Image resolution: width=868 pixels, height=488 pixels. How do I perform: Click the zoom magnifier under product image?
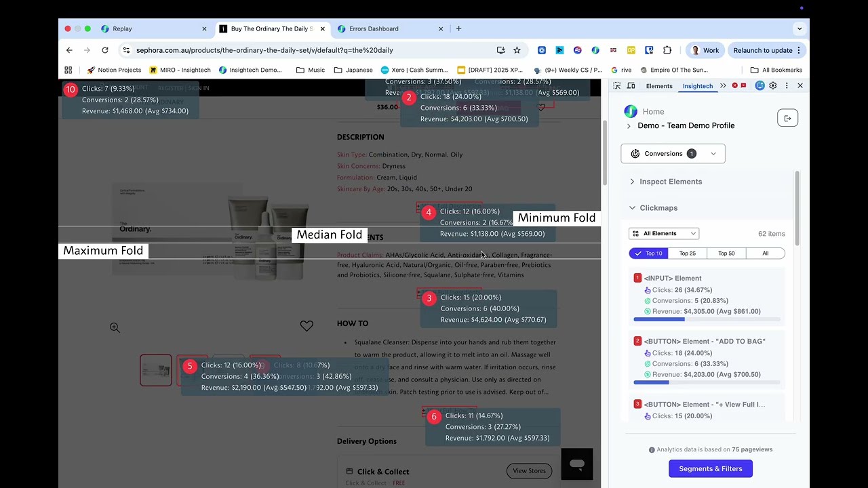(115, 327)
